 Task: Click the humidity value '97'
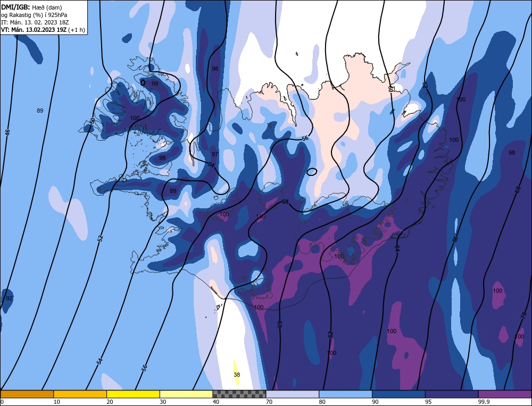coord(215,154)
